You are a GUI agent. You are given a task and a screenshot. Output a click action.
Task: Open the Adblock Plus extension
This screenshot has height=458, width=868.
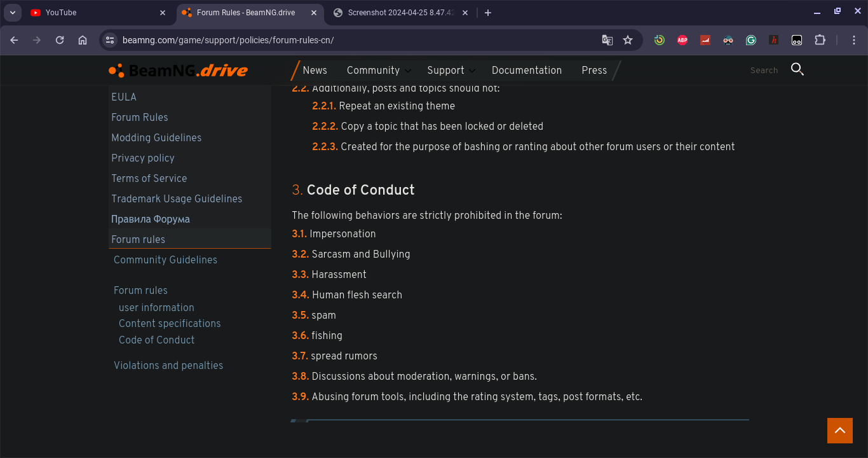[x=682, y=40]
